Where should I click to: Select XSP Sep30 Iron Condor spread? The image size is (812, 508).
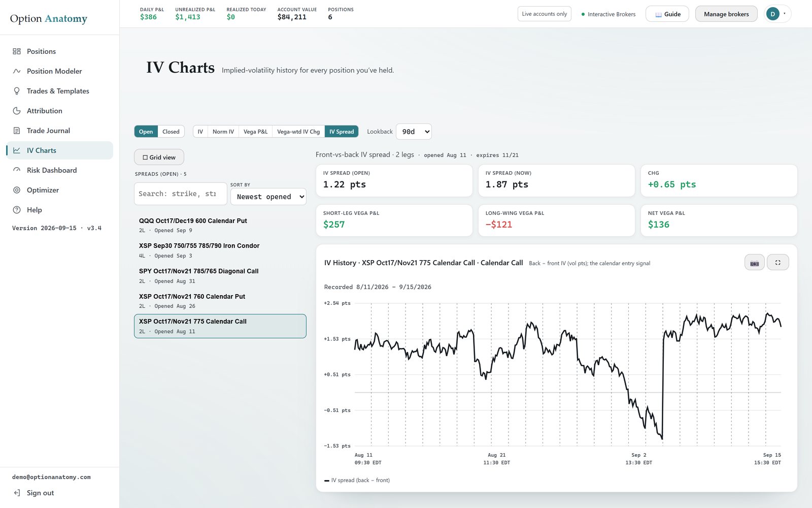220,250
